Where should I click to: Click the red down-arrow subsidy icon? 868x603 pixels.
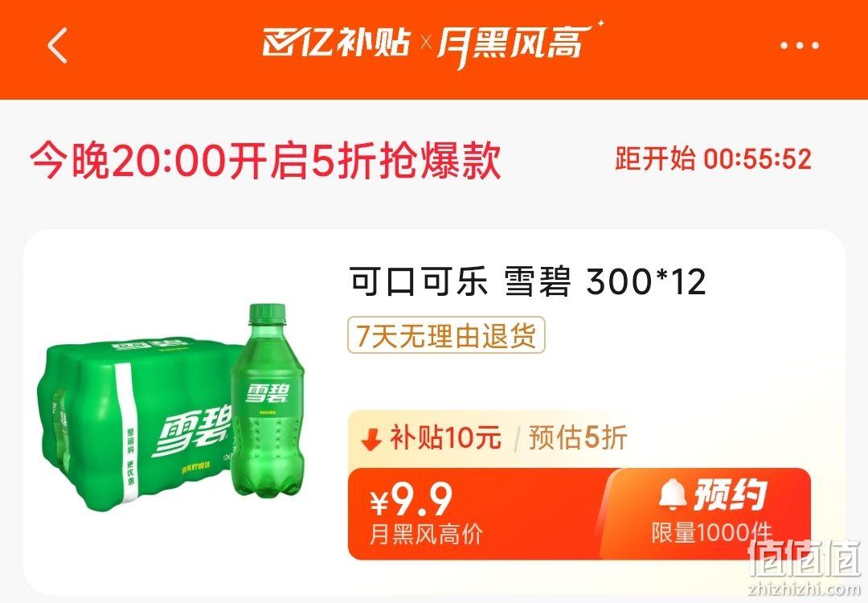point(371,439)
